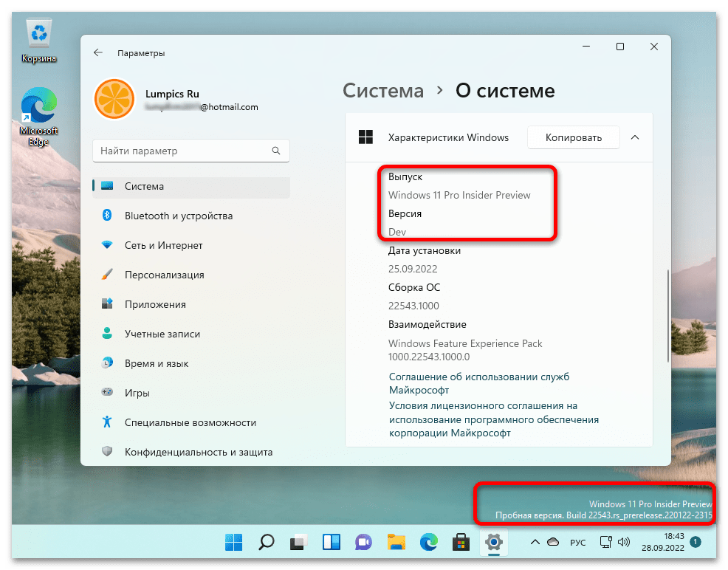Click the Персонализация brush icon

107,275
